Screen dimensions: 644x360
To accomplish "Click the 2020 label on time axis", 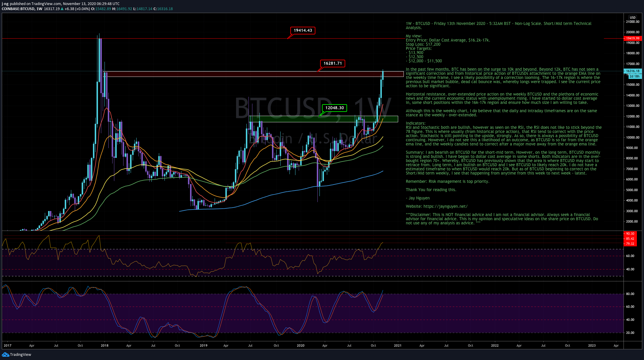I will (300, 345).
